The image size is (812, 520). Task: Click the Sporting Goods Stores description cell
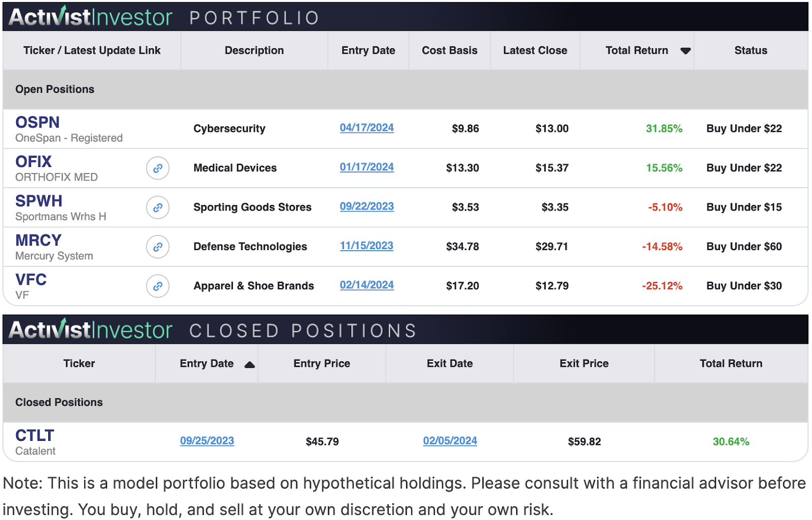pyautogui.click(x=252, y=207)
